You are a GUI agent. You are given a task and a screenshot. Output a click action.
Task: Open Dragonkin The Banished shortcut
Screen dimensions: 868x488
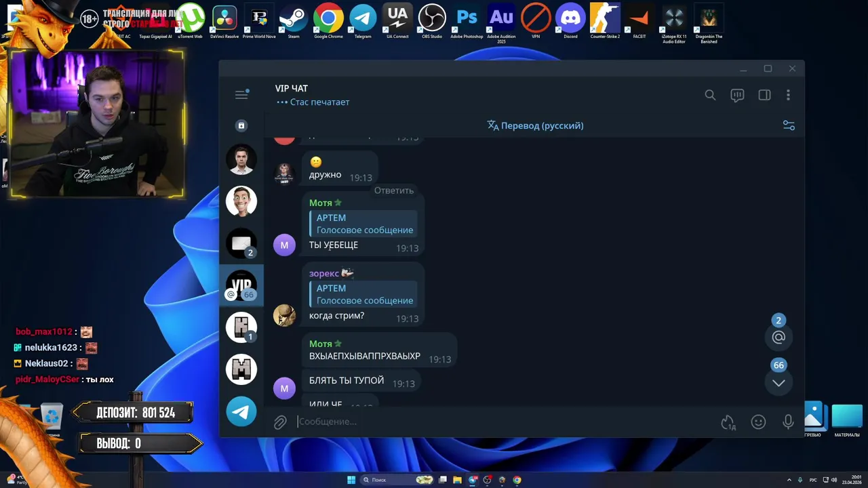click(x=709, y=23)
